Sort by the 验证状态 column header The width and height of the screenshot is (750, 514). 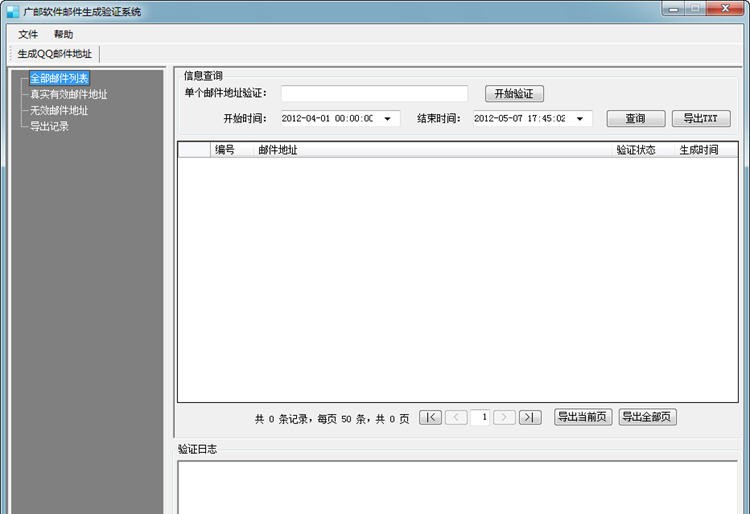pyautogui.click(x=643, y=150)
